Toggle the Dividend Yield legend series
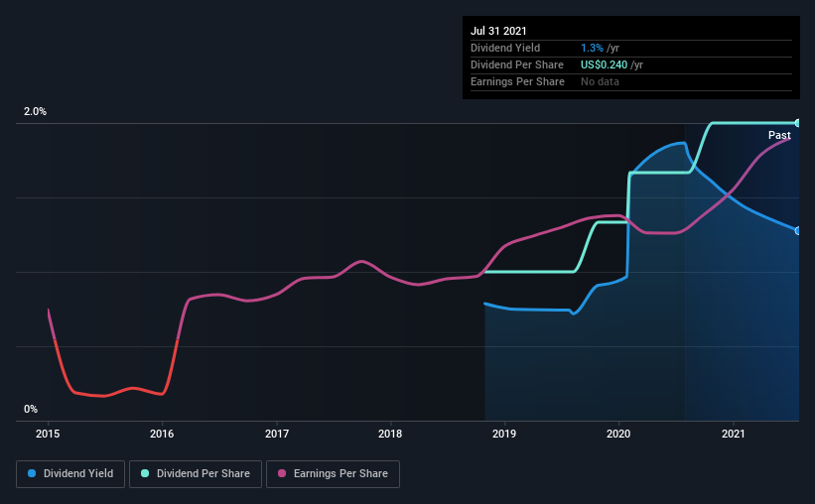 70,474
